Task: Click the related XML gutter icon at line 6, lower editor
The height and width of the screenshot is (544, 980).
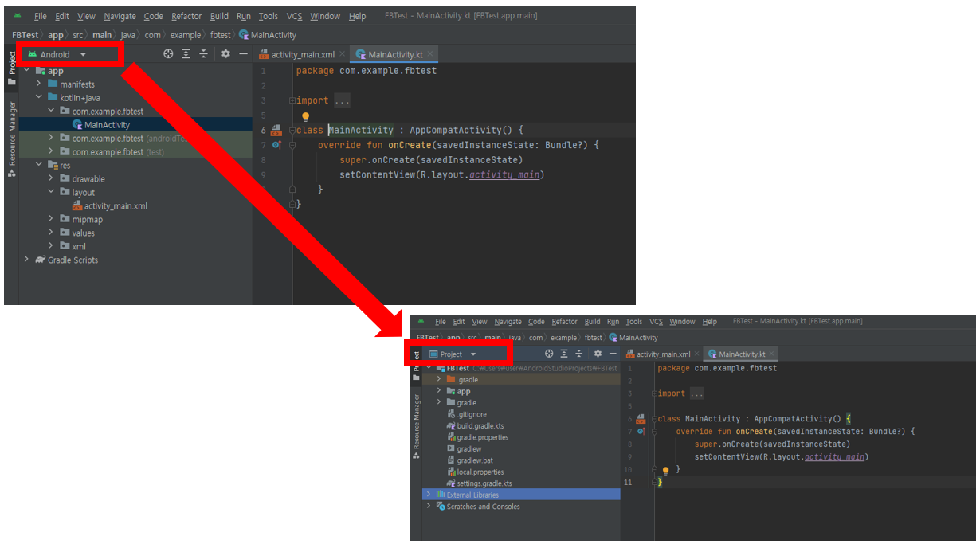Action: (641, 418)
